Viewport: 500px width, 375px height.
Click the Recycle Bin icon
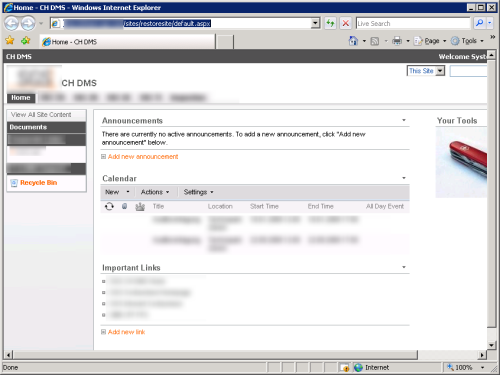click(x=14, y=183)
